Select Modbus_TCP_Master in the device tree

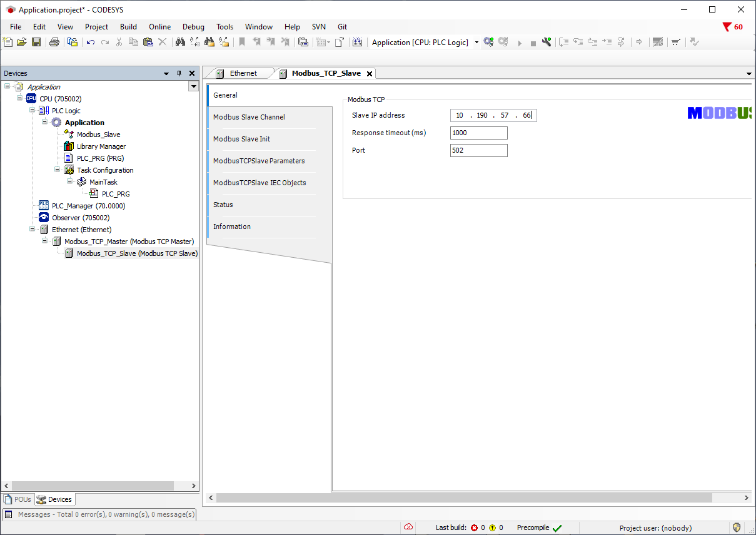point(129,242)
